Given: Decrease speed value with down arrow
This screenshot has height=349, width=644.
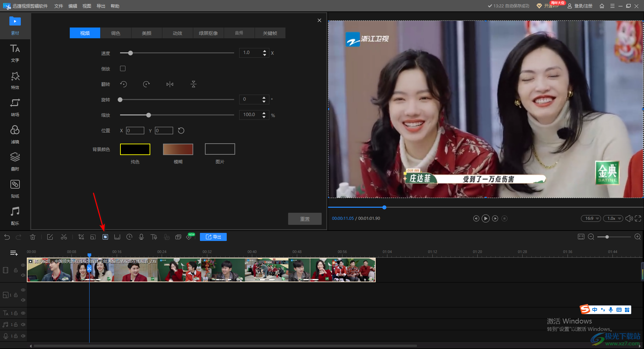Looking at the screenshot, I should [x=265, y=55].
